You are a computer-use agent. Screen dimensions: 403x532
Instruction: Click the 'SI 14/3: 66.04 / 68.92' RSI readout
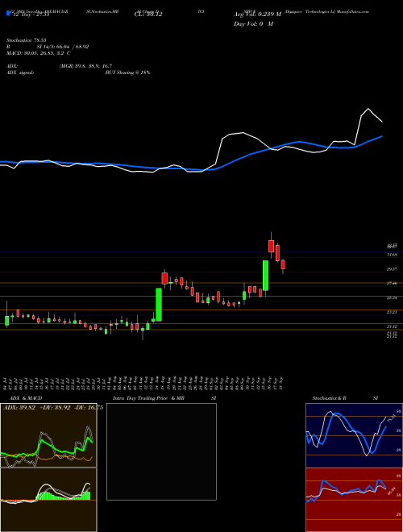coord(64,47)
